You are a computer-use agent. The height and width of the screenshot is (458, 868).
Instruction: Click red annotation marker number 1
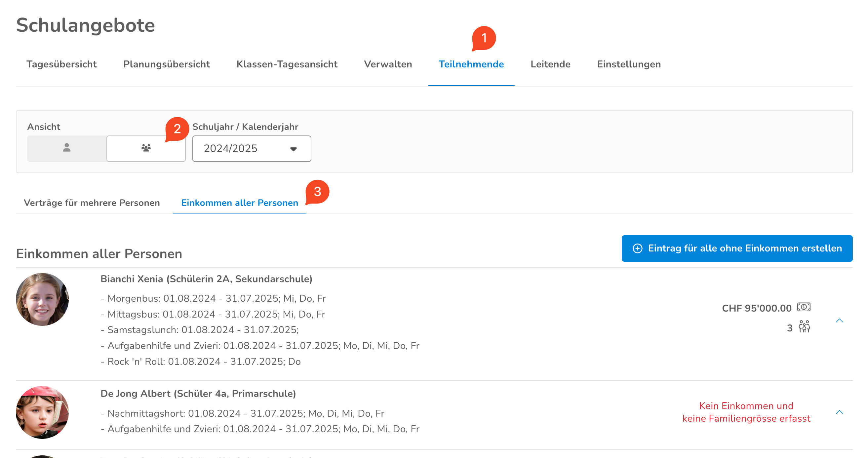pos(484,38)
